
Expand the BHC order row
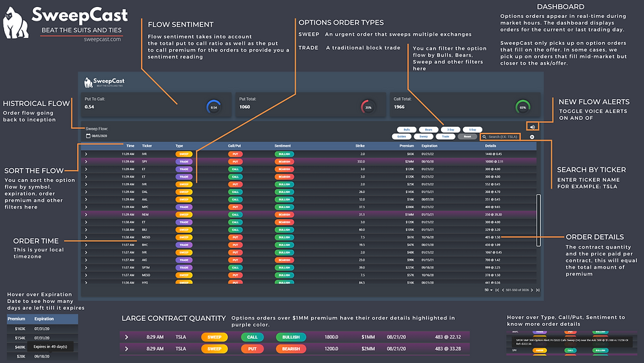tap(86, 245)
